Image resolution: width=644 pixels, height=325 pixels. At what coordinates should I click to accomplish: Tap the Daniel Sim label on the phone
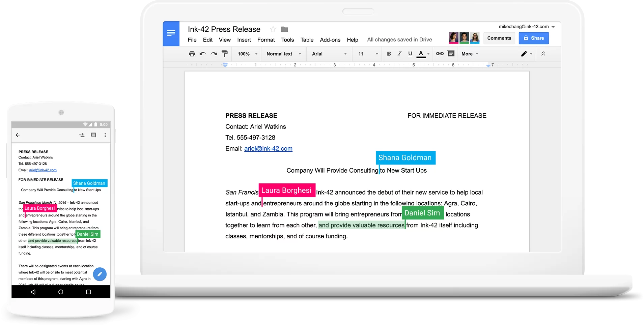click(88, 234)
